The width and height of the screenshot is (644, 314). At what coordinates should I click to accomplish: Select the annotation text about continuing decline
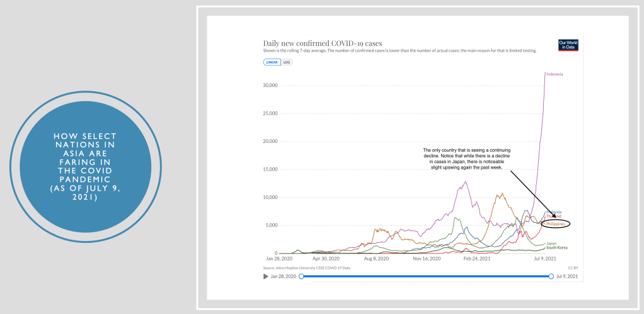click(466, 161)
